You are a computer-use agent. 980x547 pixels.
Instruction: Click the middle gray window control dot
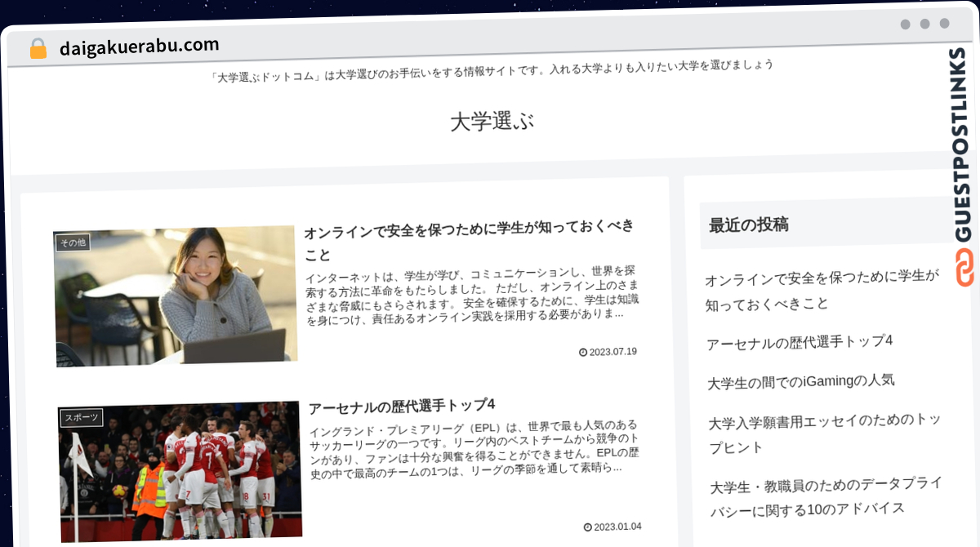pos(924,24)
